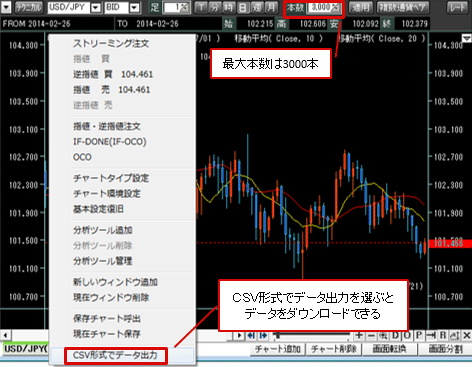Screen dimensions: 472x367
Task: Click the plus zoom-in icon
Action: (359, 335)
